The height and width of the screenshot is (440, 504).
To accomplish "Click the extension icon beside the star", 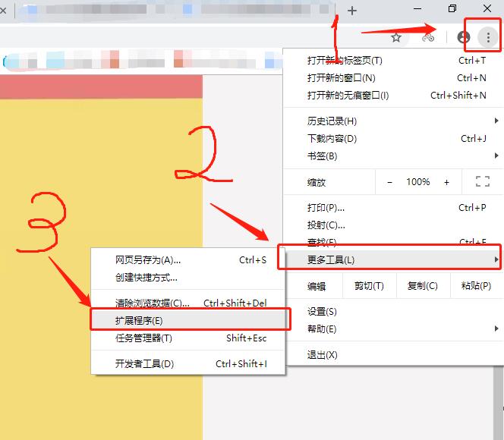I will coord(429,36).
